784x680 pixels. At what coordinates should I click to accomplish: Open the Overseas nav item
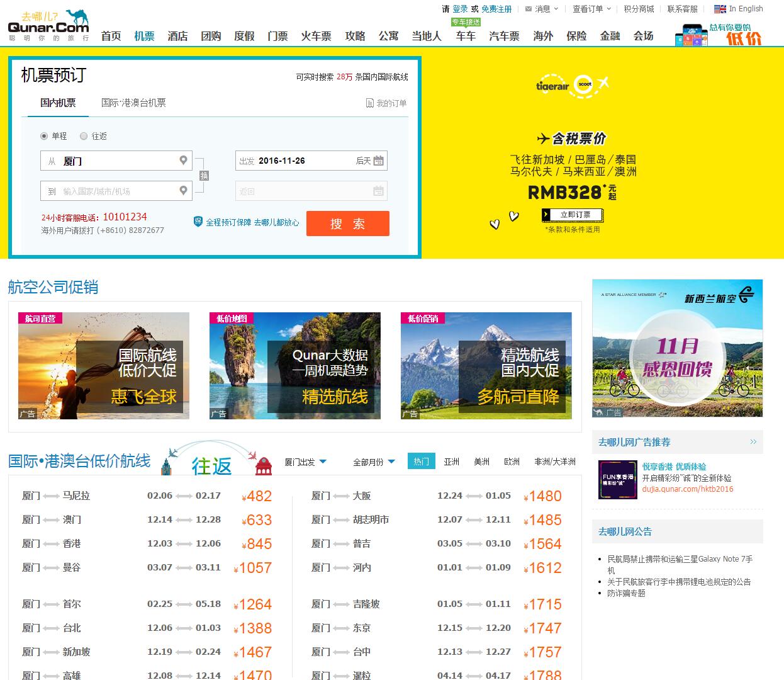click(x=543, y=37)
